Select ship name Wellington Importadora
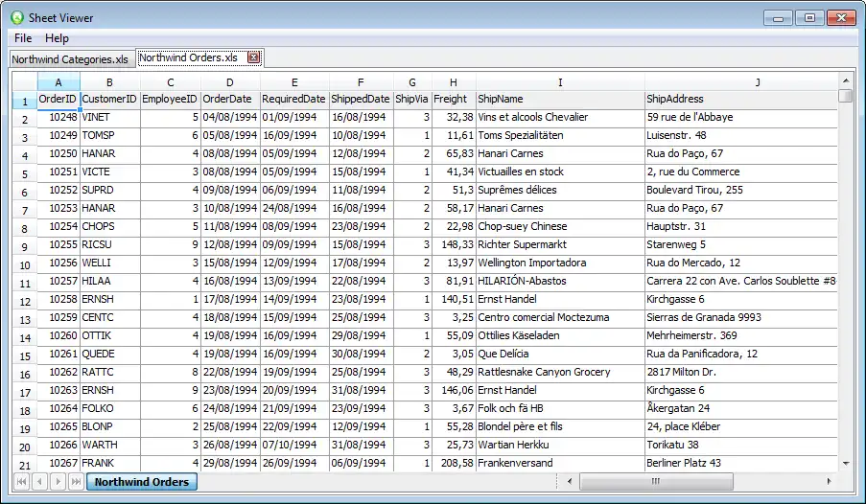Image resolution: width=866 pixels, height=504 pixels. click(x=561, y=263)
